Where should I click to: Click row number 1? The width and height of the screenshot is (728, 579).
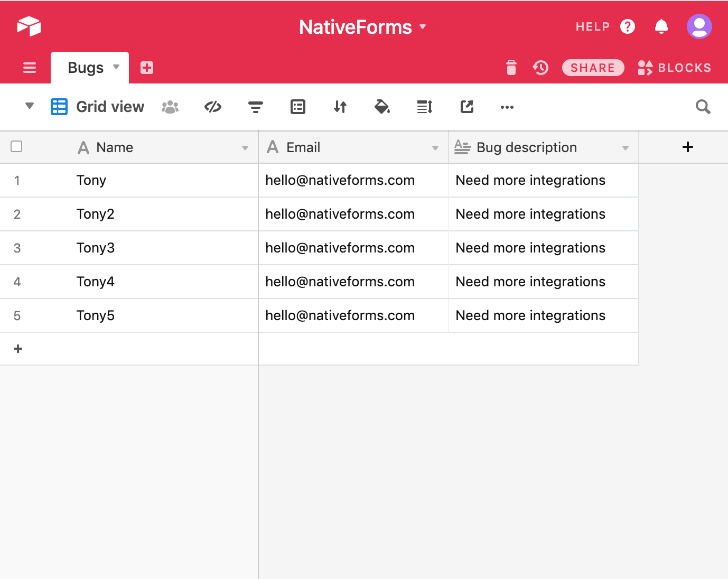[17, 181]
